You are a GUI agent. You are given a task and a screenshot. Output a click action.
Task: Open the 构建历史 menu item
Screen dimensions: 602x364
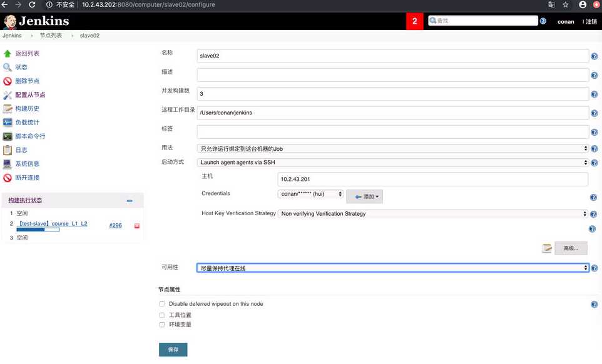[x=28, y=109]
